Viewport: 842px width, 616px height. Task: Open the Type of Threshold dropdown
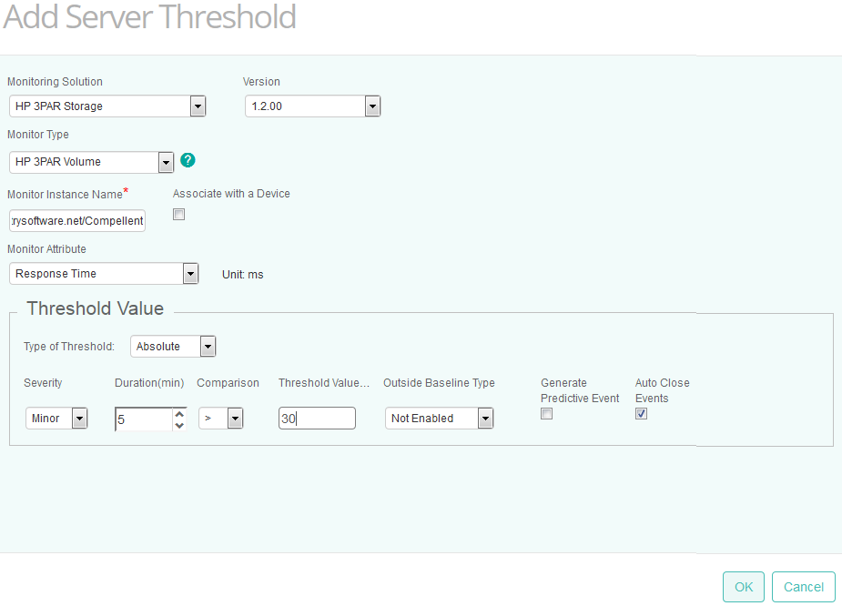pos(207,346)
